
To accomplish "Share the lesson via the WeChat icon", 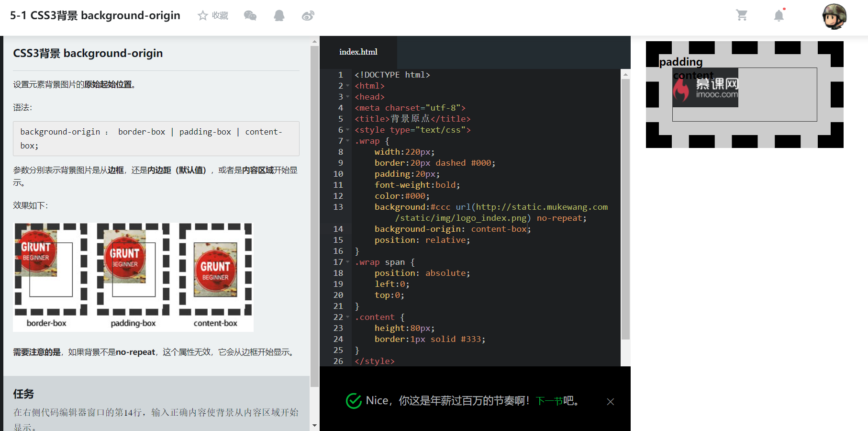I will click(250, 15).
